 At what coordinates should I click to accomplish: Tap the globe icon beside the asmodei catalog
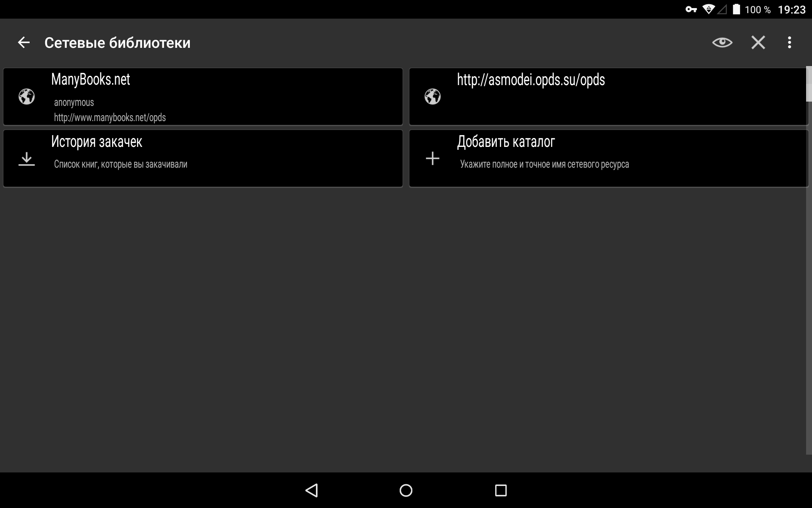point(432,97)
